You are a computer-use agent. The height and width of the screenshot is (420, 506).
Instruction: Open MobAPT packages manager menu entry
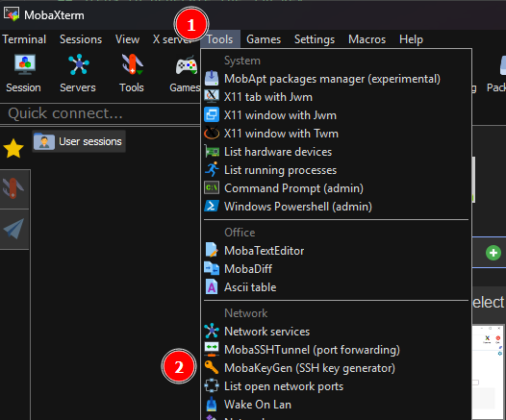[336, 79]
